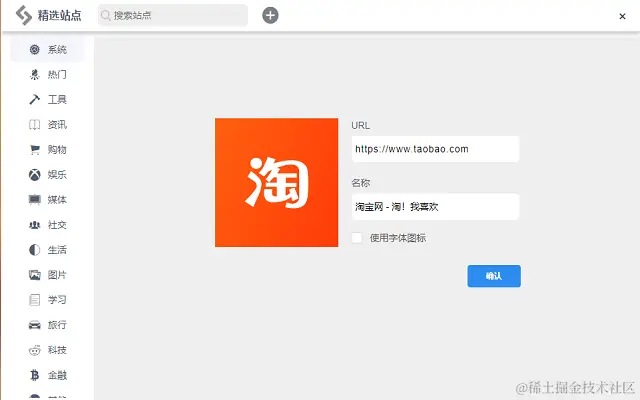Focus the 搜索站点 search field
The height and width of the screenshot is (400, 640).
[x=173, y=16]
